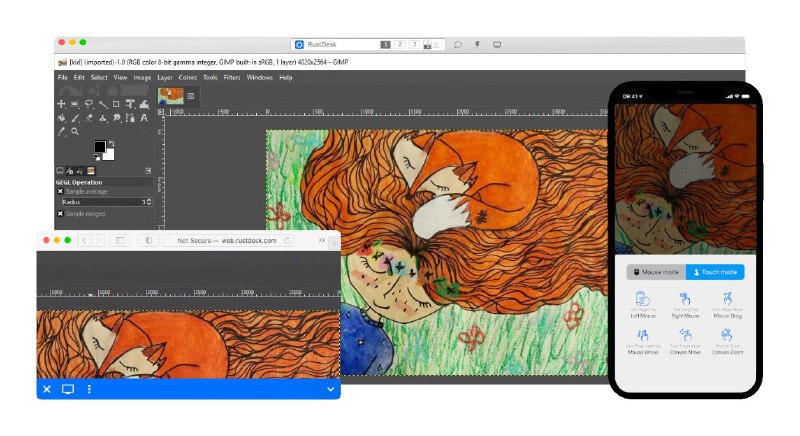Click the lightning bolt actions icon

(477, 44)
